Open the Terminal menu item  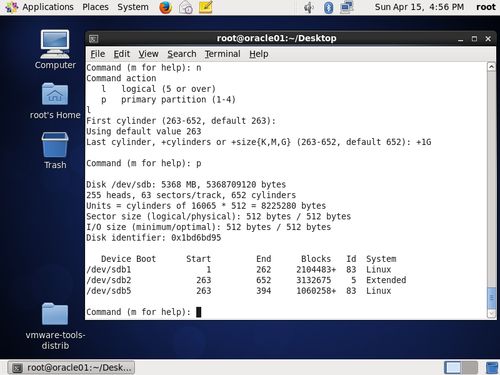click(222, 54)
